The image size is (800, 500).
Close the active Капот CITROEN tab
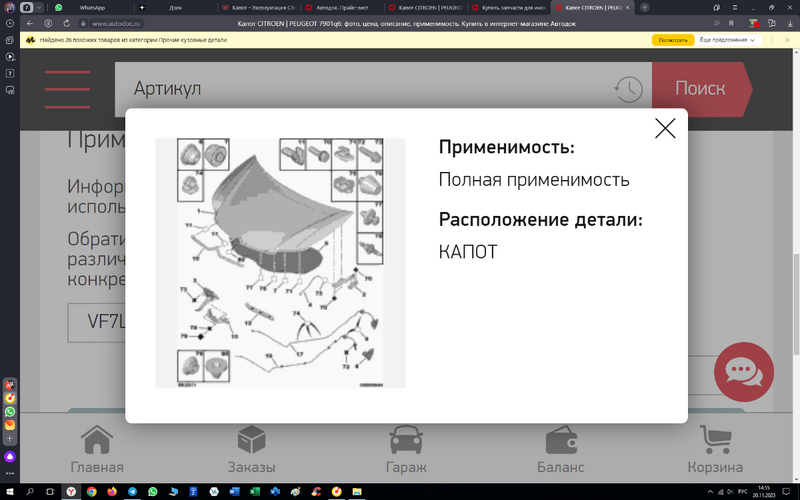(628, 8)
